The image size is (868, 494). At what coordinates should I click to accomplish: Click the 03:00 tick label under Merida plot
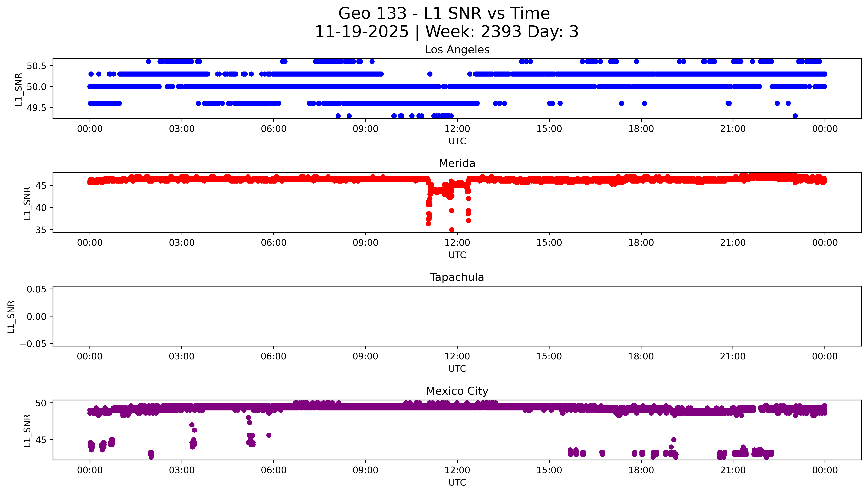pos(182,243)
